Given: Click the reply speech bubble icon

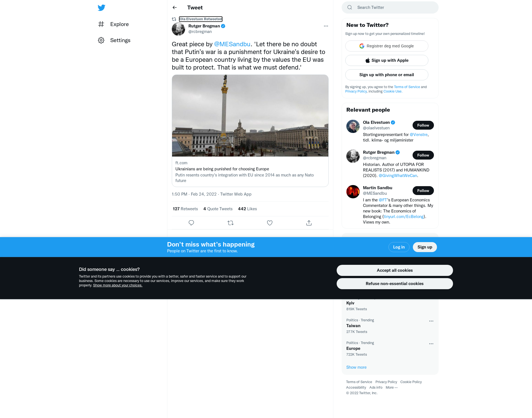Looking at the screenshot, I should click(x=191, y=223).
